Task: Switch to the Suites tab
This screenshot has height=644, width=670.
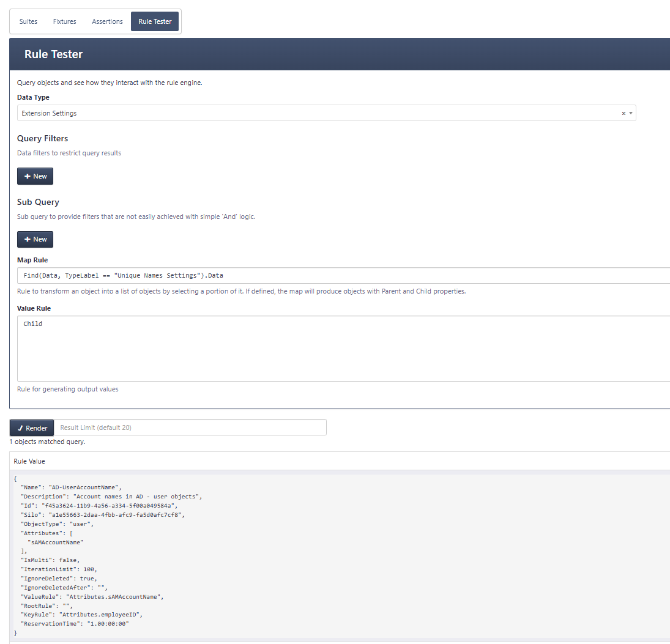Action: 28,21
